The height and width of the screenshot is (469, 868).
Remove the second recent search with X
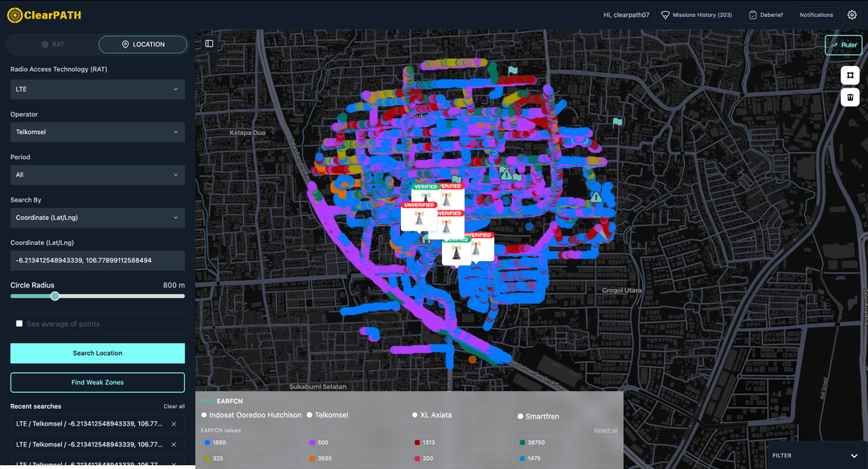click(174, 444)
